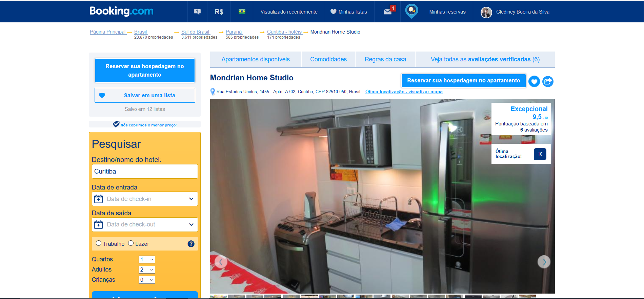Select the Trabalho radio option

[x=99, y=243]
